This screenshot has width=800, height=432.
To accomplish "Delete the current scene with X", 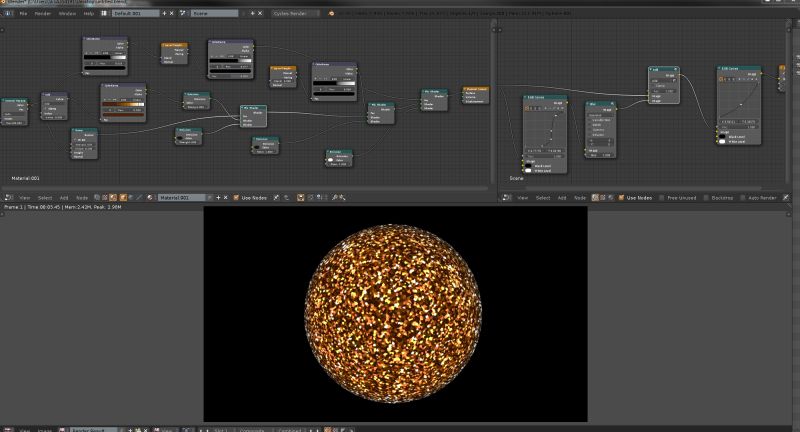I will pyautogui.click(x=260, y=13).
